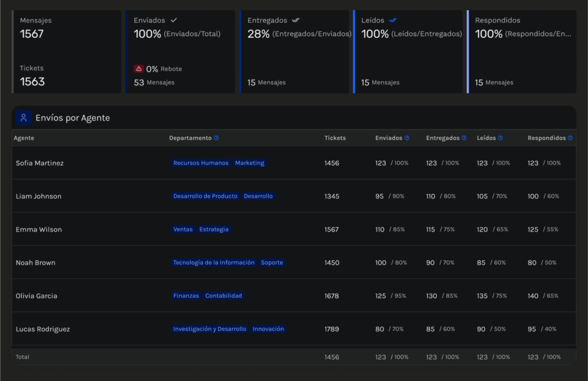588x381 pixels.
Task: Click the info icon next to Leídos column header
Action: point(500,138)
